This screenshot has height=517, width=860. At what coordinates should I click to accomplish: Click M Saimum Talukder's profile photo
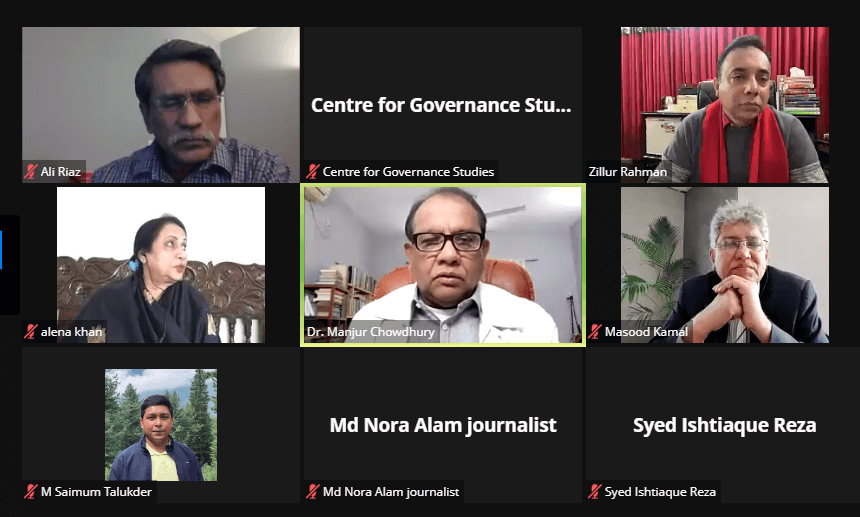[161, 425]
